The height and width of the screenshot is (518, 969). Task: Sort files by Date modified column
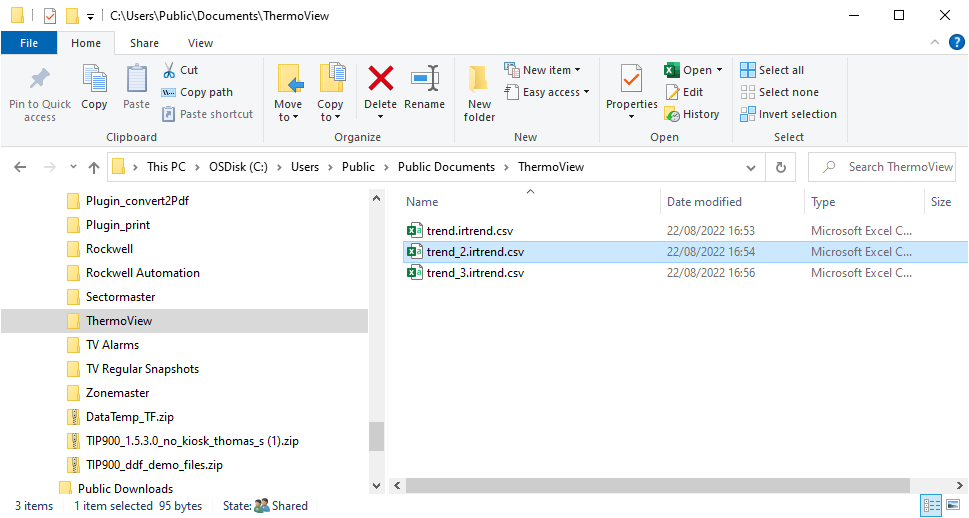704,202
